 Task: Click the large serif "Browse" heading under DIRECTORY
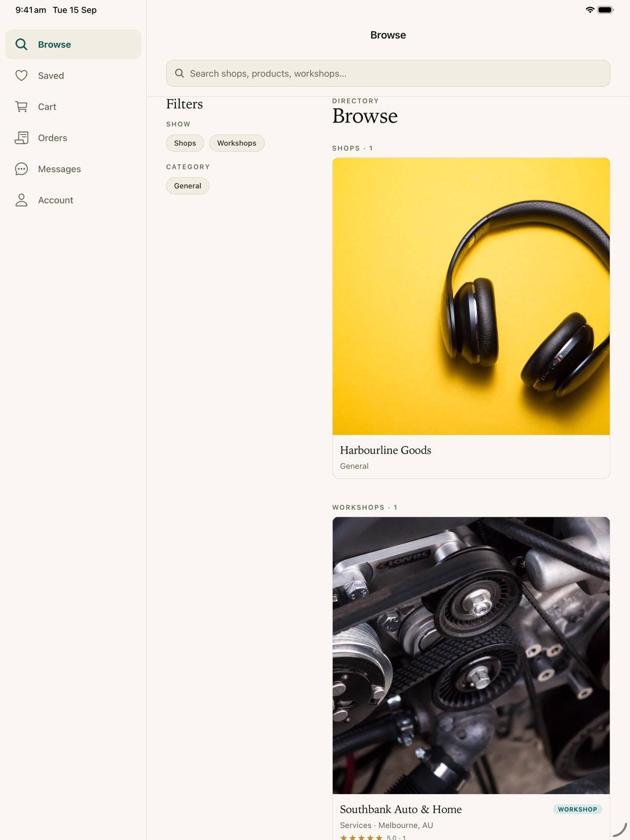coord(365,116)
